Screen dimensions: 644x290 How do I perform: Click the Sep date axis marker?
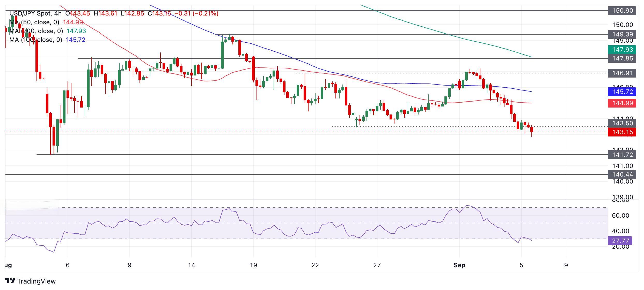coord(459,265)
